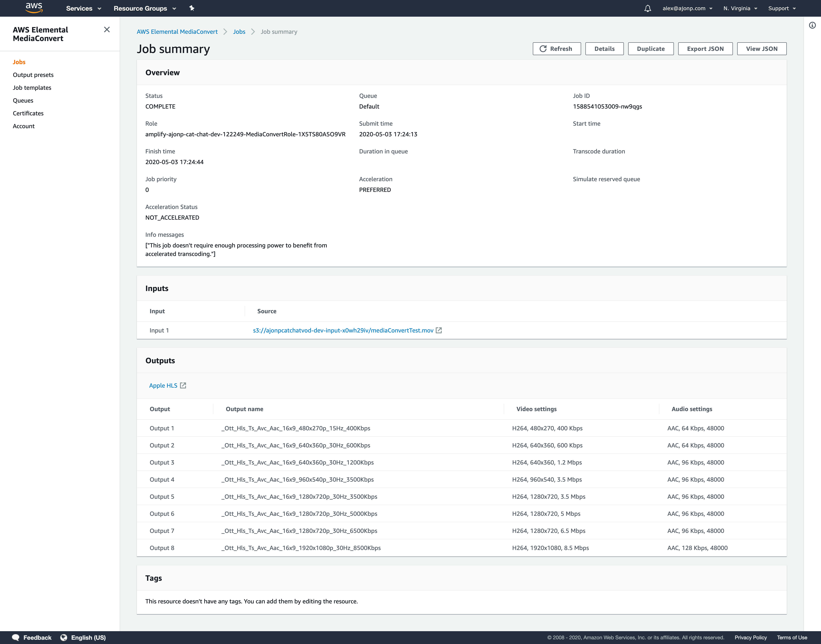821x644 pixels.
Task: Click the globe language icon
Action: (x=64, y=637)
